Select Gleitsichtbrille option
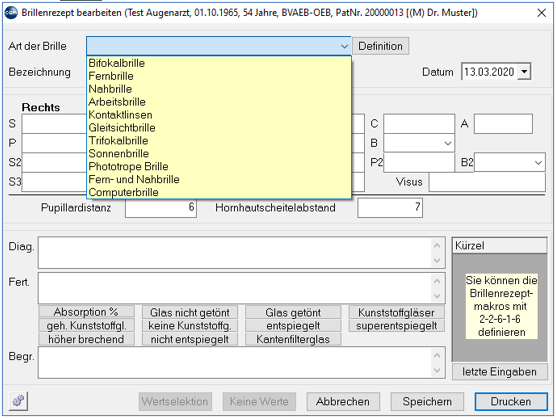This screenshot has height=418, width=556. [219, 128]
